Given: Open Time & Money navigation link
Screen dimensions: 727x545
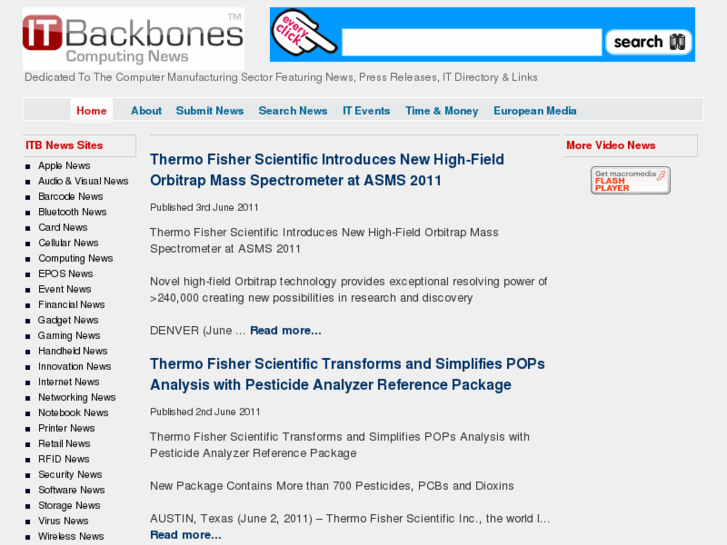Looking at the screenshot, I should [x=441, y=111].
